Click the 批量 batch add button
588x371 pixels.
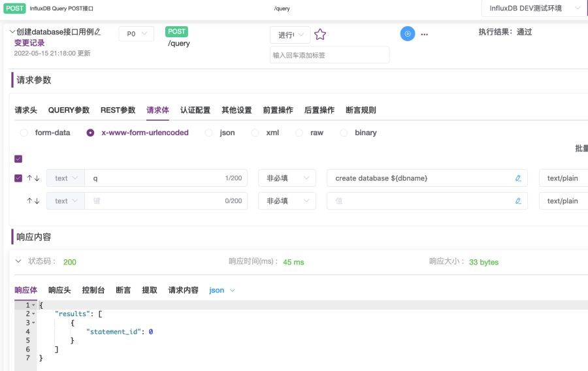tap(581, 148)
